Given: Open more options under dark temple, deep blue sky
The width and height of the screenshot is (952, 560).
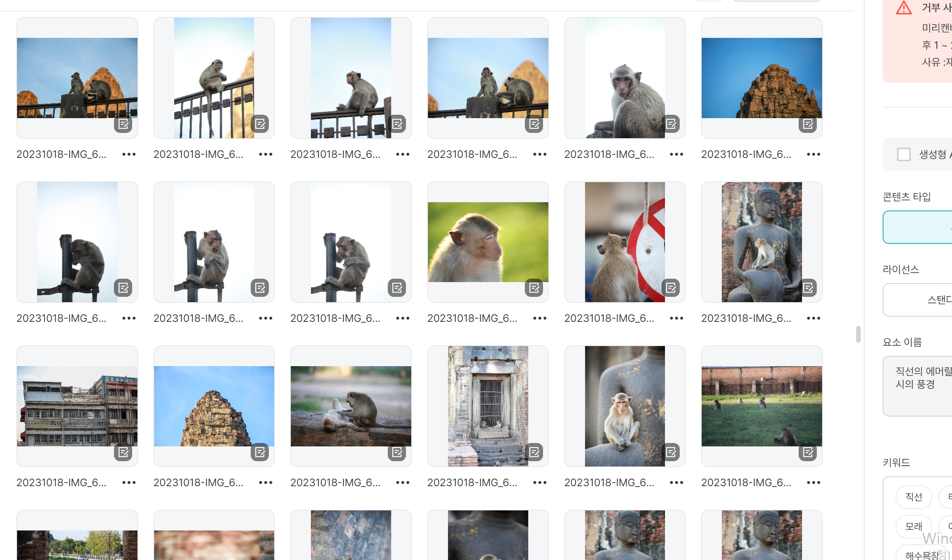Looking at the screenshot, I should 814,154.
